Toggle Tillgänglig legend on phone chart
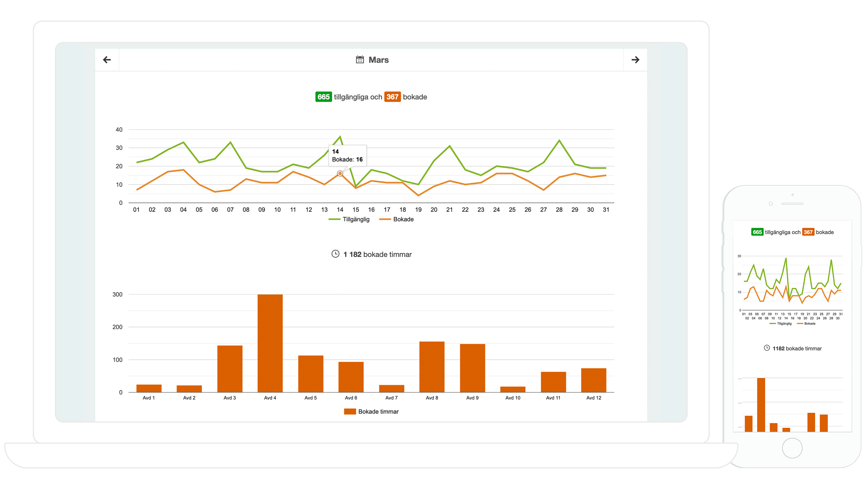The image size is (868, 489). point(781,323)
